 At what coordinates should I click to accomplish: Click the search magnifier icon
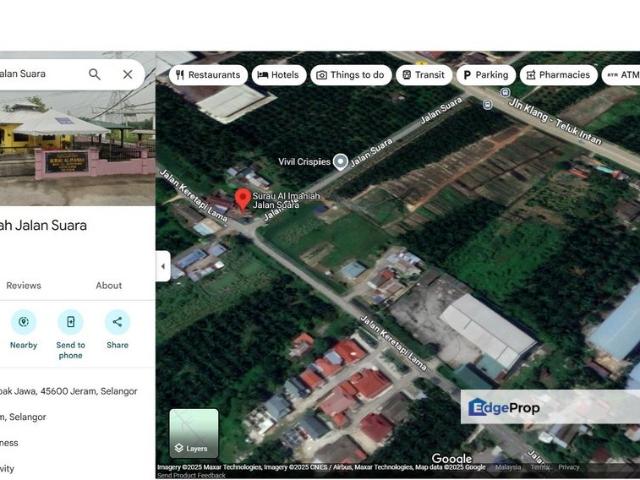(x=94, y=74)
